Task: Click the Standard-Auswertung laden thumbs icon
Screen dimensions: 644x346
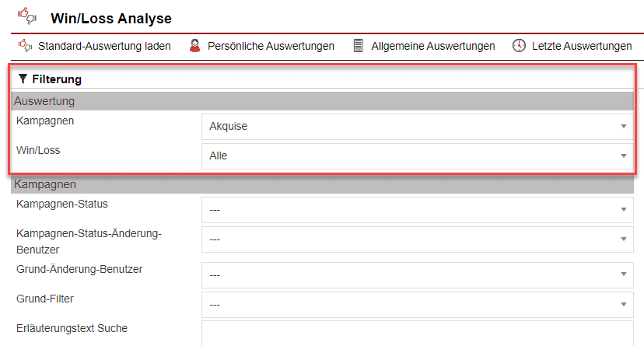Action: click(24, 46)
